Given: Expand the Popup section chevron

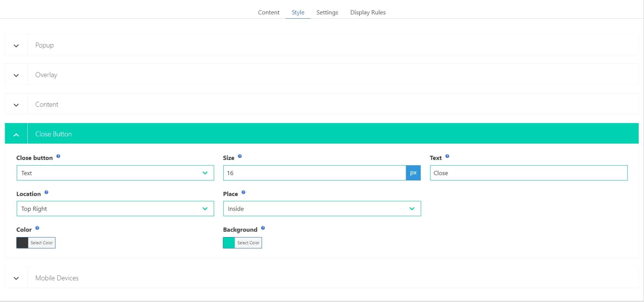Looking at the screenshot, I should 16,46.
